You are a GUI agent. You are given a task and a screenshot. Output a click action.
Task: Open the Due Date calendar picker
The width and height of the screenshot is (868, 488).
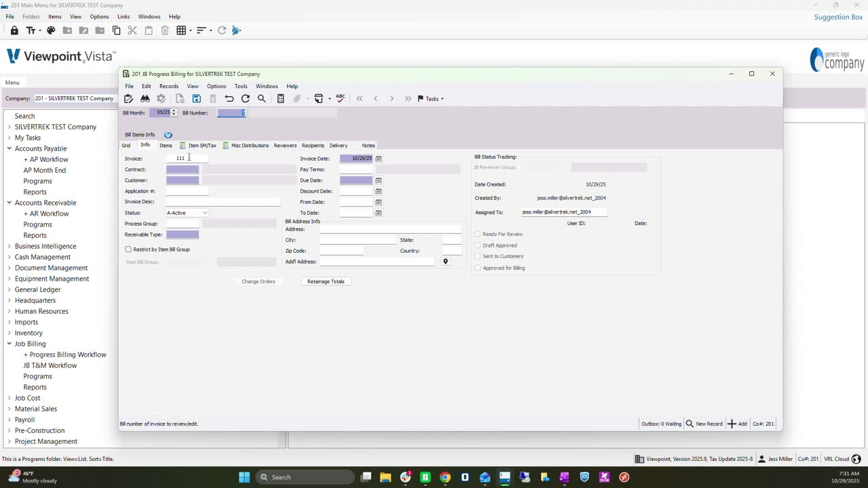(x=379, y=180)
